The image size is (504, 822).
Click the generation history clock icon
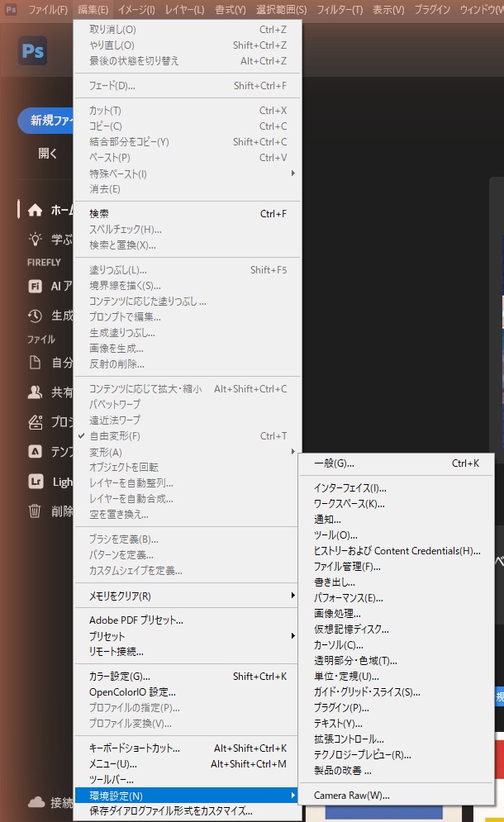(36, 316)
